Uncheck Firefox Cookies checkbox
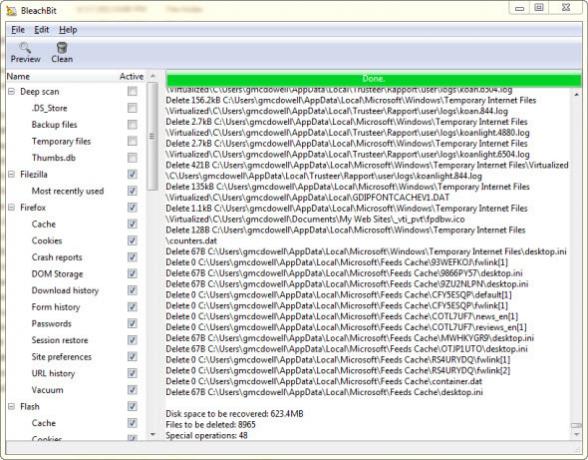 pos(132,240)
